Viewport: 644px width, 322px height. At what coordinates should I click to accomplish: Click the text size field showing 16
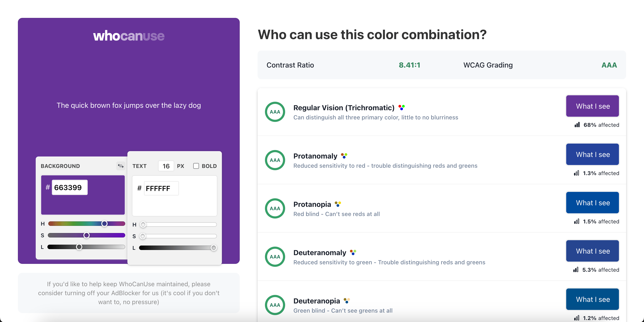pyautogui.click(x=166, y=166)
